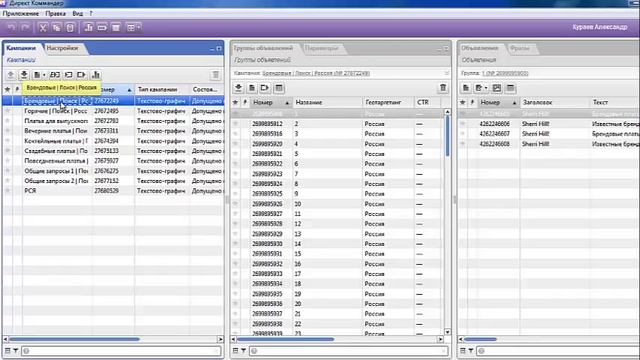
Task: Click Кураев Александр account name
Action: tap(600, 27)
